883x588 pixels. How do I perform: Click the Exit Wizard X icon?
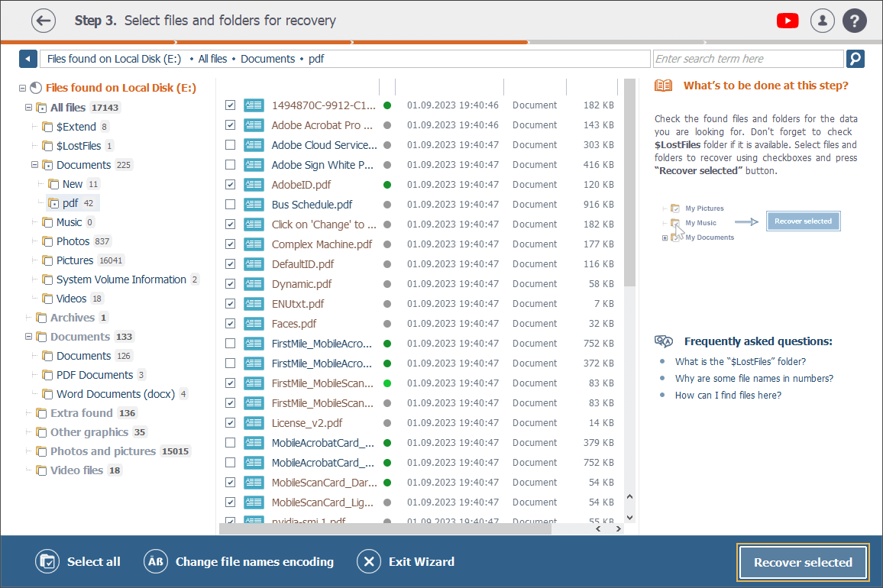coord(369,562)
